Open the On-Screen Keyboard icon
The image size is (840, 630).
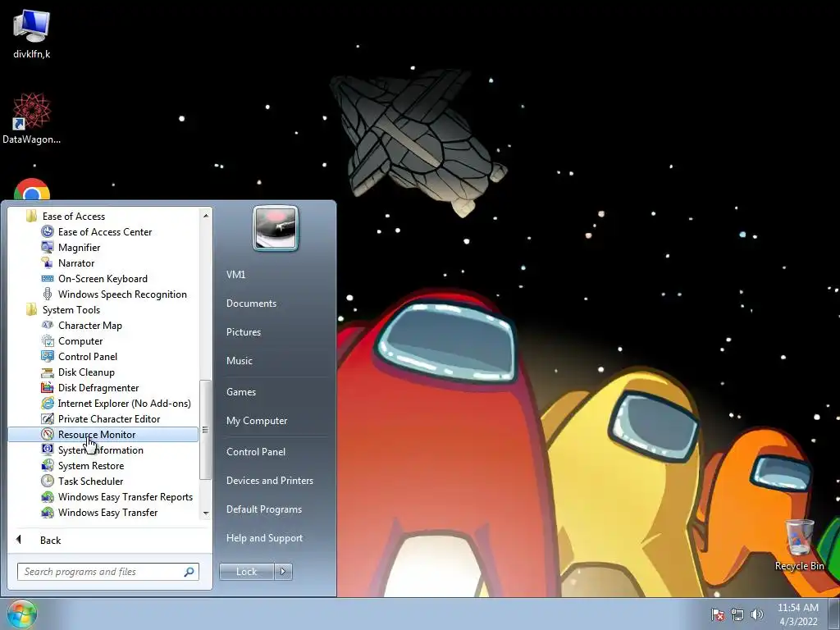48,278
